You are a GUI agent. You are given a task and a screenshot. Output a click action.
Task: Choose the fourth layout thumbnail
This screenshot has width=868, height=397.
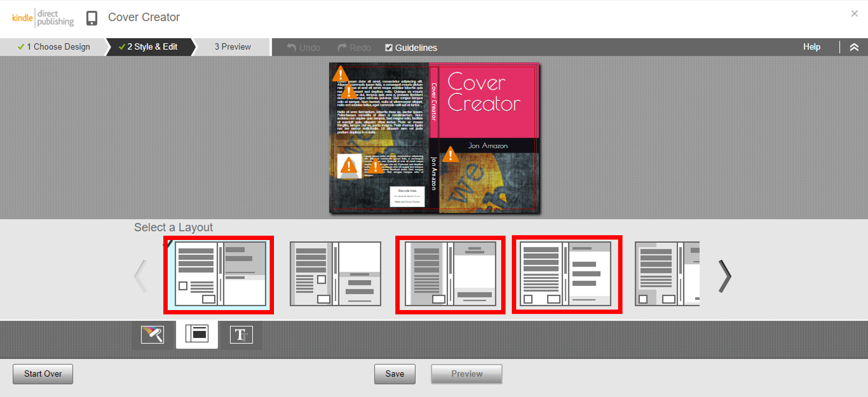[x=566, y=274]
